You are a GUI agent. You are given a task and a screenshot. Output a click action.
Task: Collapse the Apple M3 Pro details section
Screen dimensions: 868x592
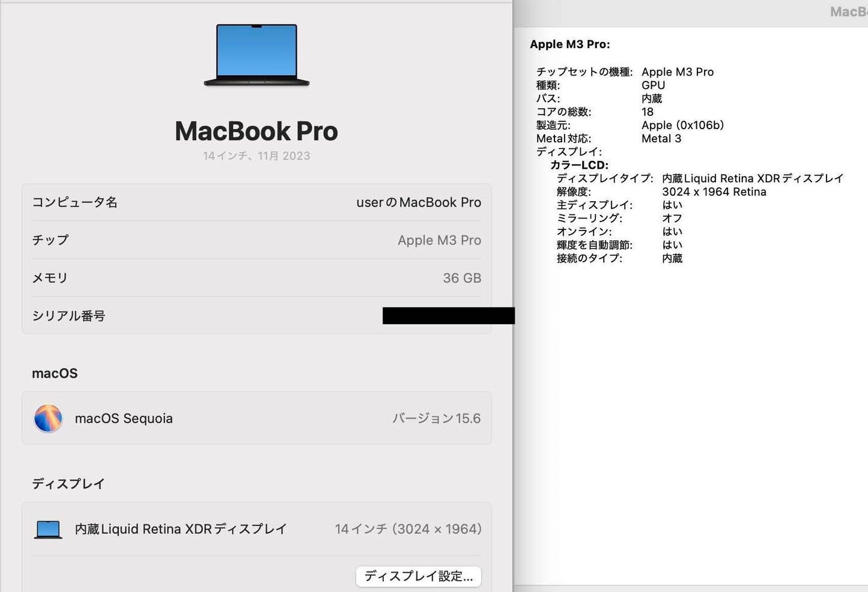tap(569, 44)
